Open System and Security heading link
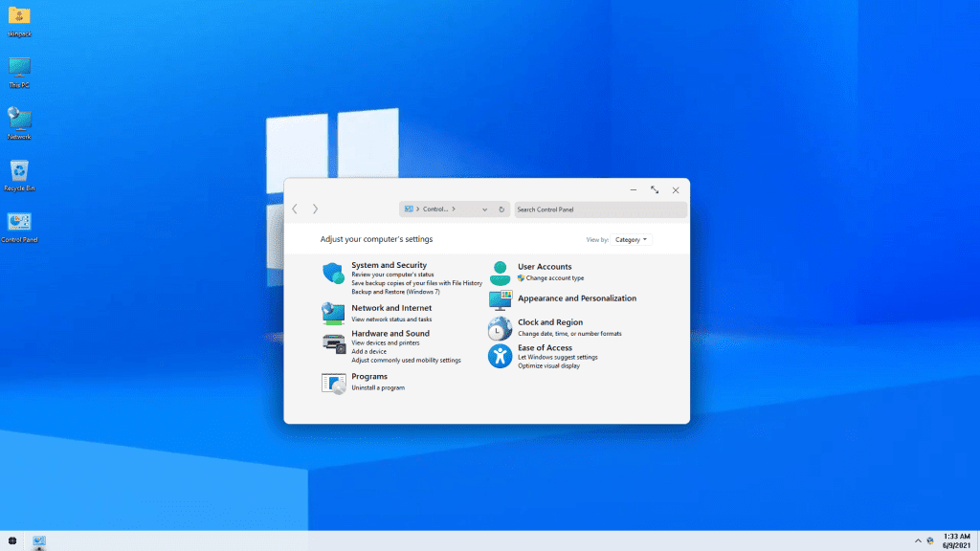 click(x=389, y=265)
